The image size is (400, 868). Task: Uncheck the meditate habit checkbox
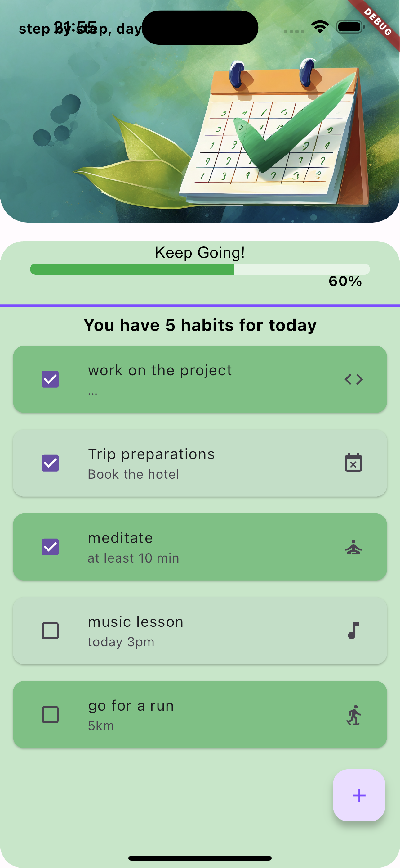[x=50, y=547]
